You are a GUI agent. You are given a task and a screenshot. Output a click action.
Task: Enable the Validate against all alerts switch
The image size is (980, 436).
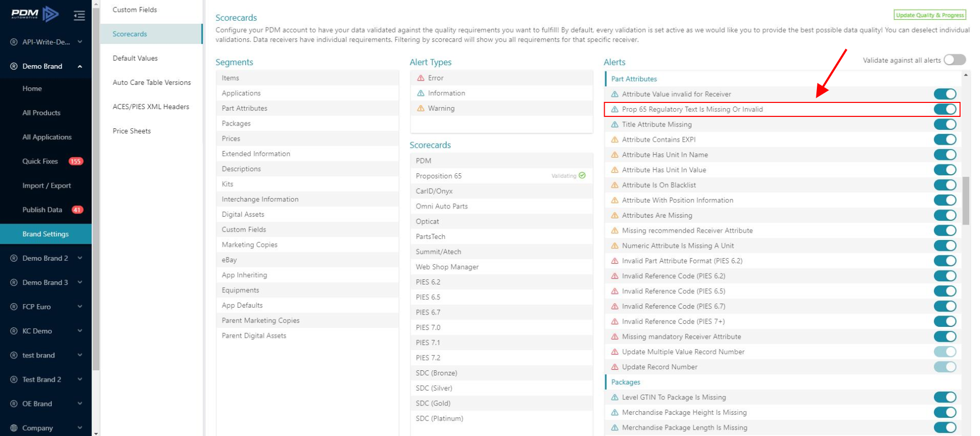pyautogui.click(x=955, y=60)
